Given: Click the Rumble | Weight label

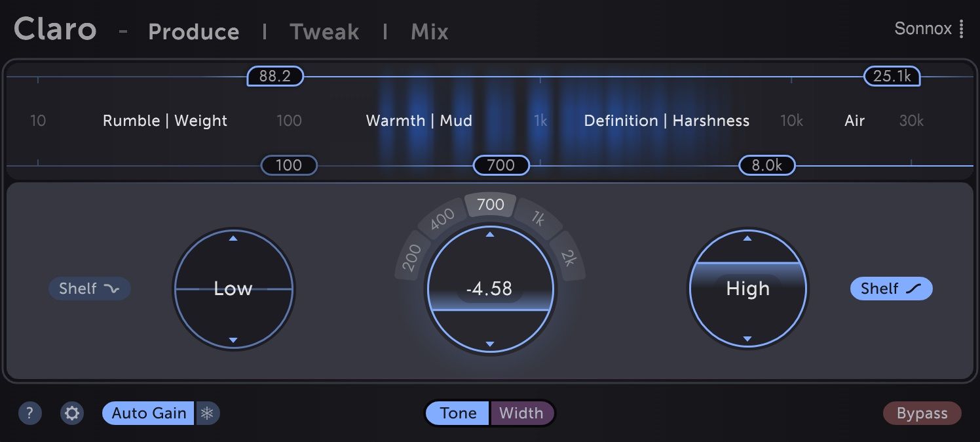Looking at the screenshot, I should coord(165,121).
